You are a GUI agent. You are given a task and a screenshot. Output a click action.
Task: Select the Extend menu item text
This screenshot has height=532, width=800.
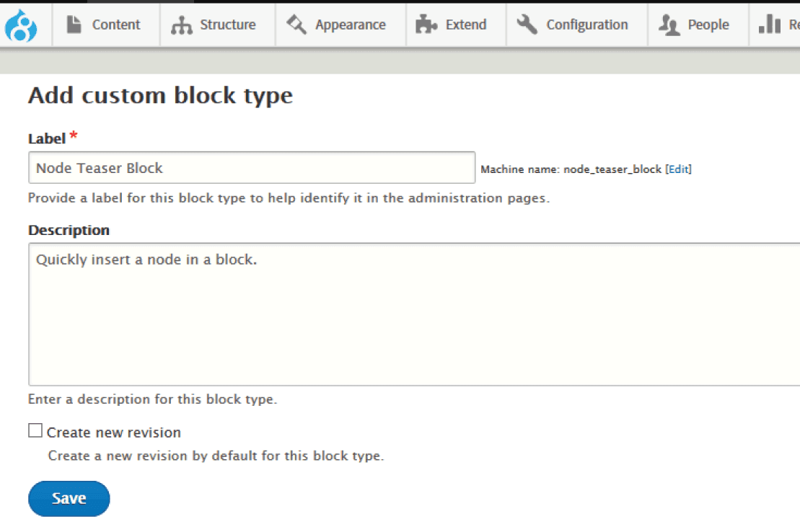pos(466,25)
